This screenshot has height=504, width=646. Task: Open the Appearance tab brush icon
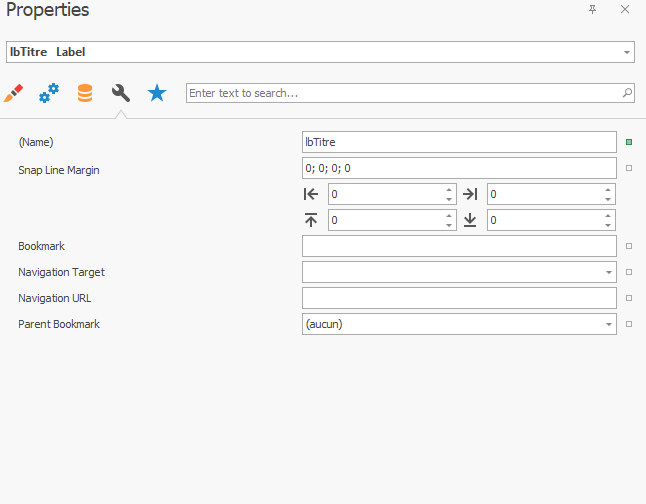click(x=14, y=93)
